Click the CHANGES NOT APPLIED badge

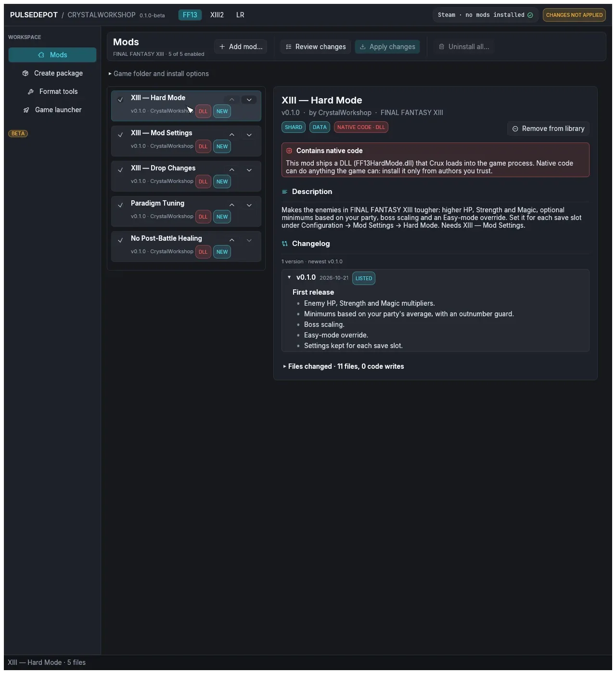coord(574,15)
